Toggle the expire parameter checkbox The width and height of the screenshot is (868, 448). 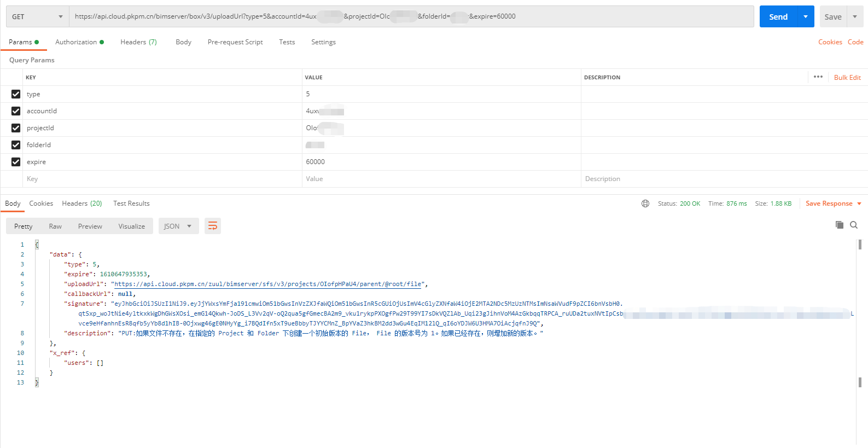[16, 162]
